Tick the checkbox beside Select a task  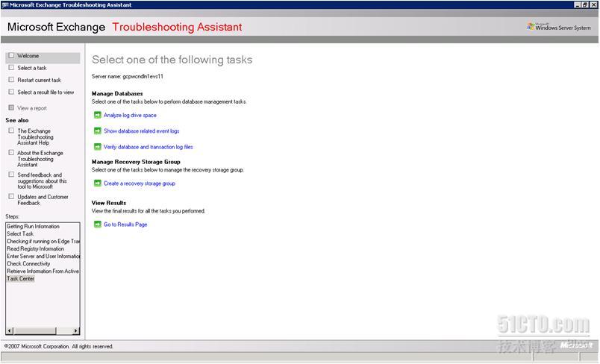pos(11,68)
